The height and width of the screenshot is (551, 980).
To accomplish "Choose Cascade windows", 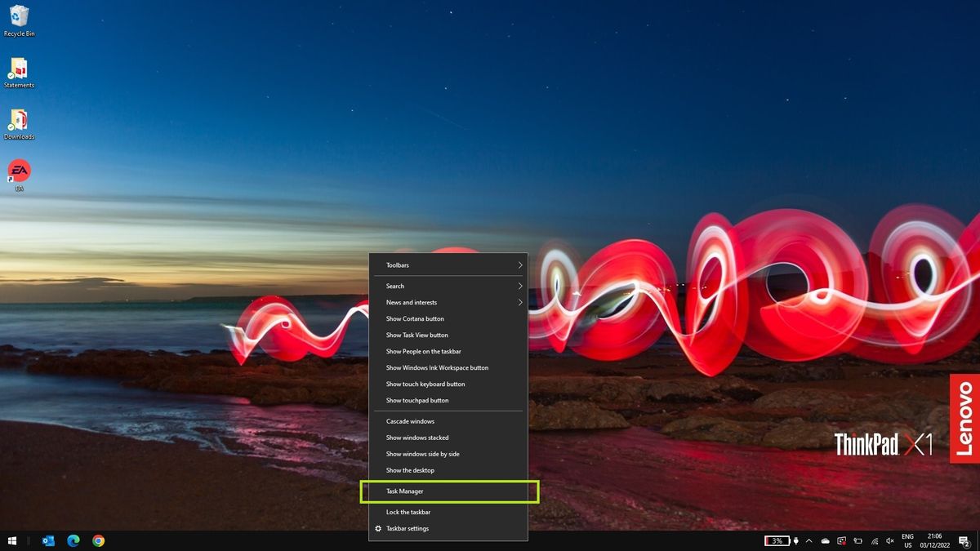I will click(448, 422).
